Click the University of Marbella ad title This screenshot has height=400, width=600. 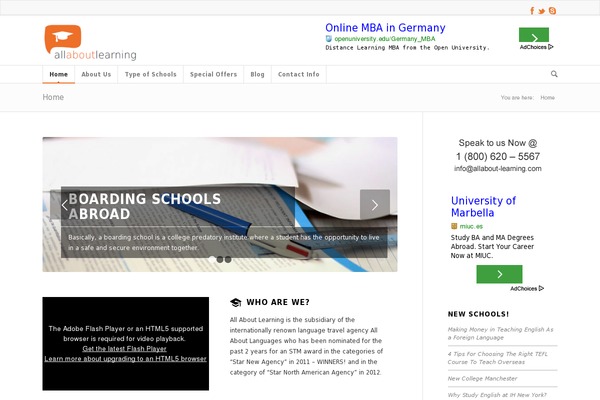[x=483, y=206]
